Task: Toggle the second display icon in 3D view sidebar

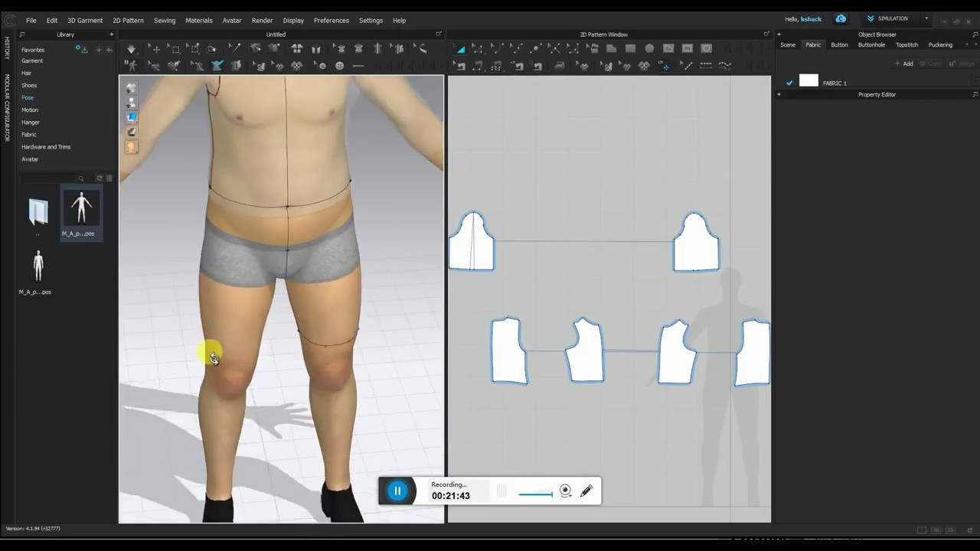Action: pos(131,103)
